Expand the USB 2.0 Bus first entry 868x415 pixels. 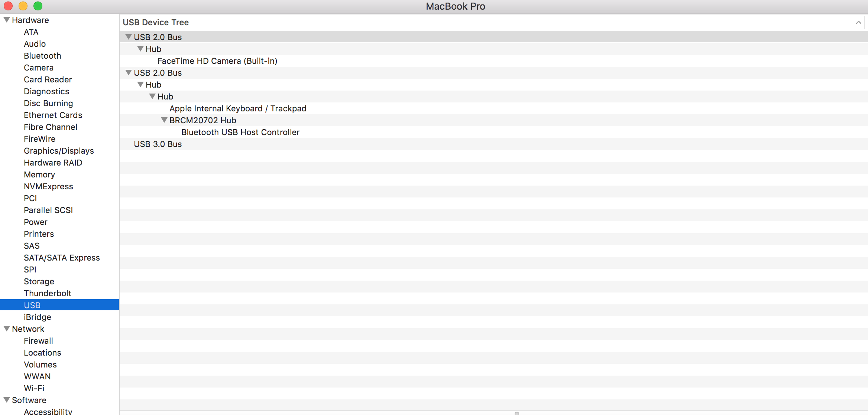coord(128,36)
